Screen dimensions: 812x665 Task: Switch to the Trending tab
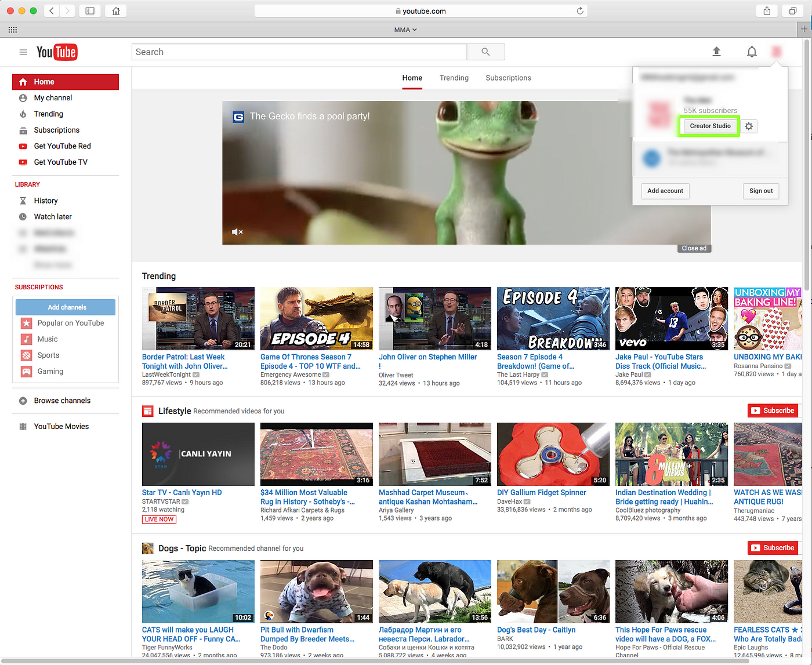pyautogui.click(x=454, y=78)
